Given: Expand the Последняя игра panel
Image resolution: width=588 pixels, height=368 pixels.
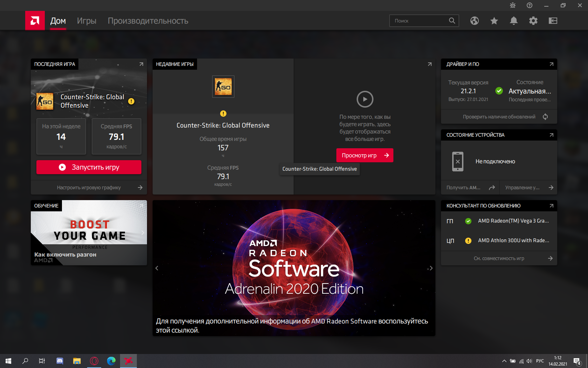Looking at the screenshot, I should [141, 64].
